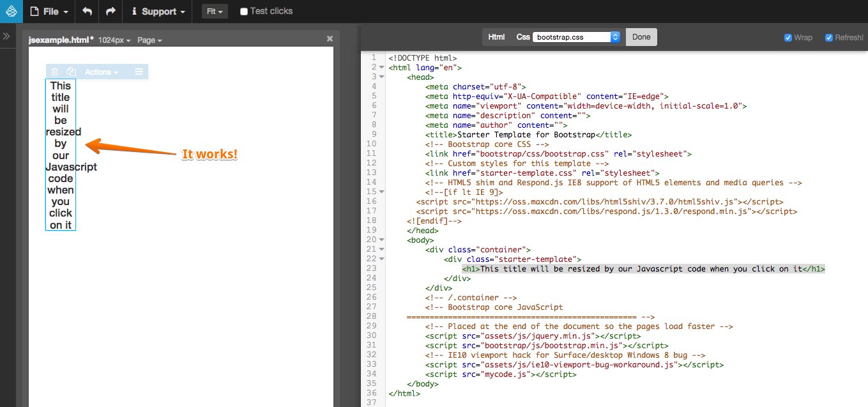Click the endif comment line
The width and height of the screenshot is (868, 407).
point(434,220)
